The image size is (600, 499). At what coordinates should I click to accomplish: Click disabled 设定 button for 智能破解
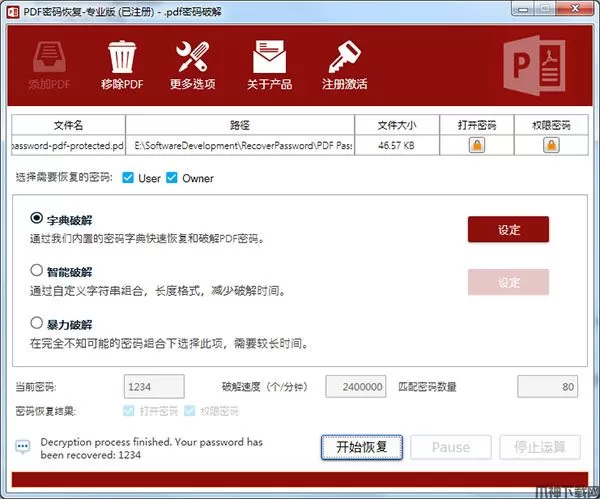tap(509, 282)
